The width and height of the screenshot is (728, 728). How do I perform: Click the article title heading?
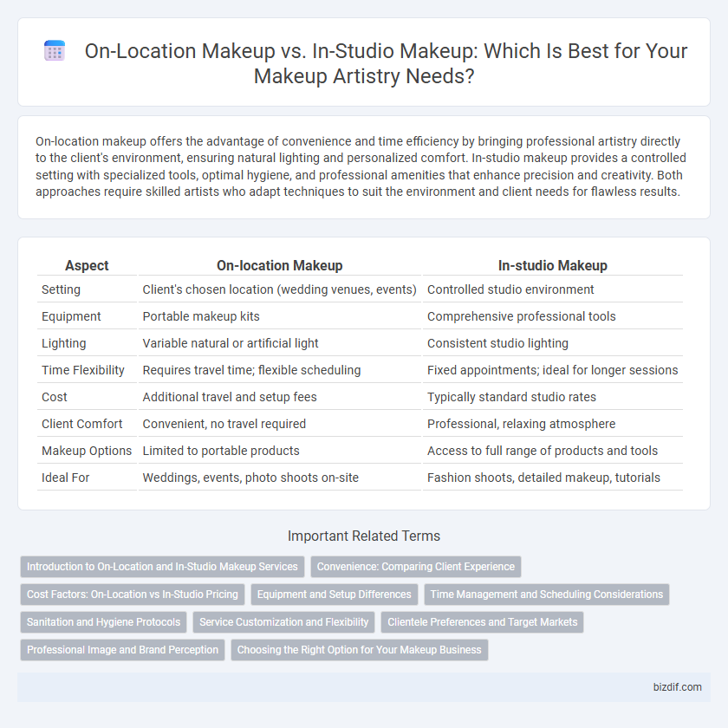(x=386, y=63)
